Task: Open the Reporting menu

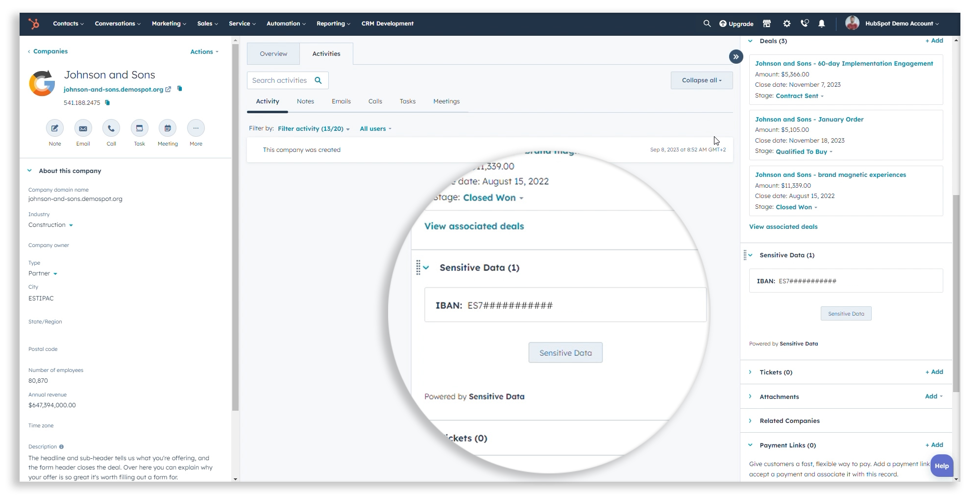Action: coord(333,24)
